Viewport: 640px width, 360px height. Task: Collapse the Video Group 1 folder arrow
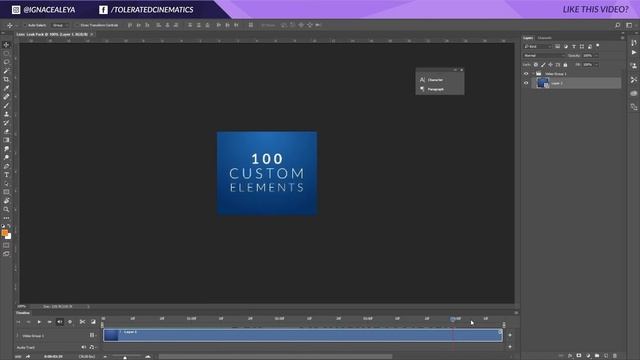click(x=533, y=74)
